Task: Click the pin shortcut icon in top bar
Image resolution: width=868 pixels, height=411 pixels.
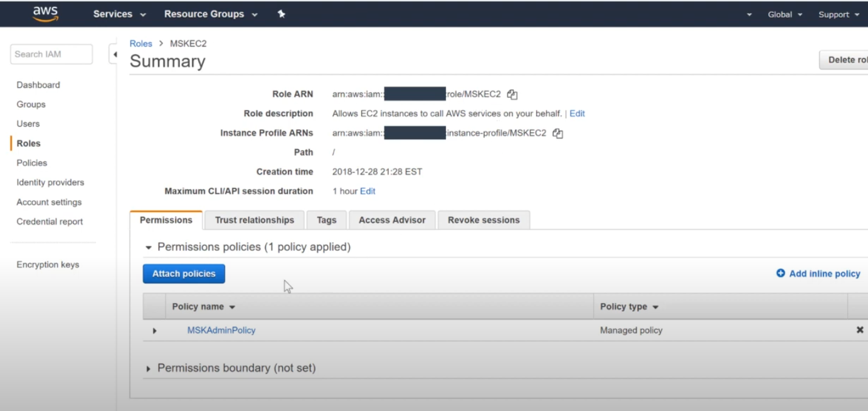Action: pyautogui.click(x=282, y=14)
